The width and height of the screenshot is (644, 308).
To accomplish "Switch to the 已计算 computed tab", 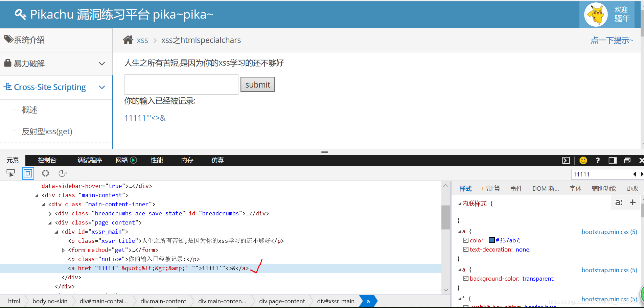I will (x=491, y=189).
